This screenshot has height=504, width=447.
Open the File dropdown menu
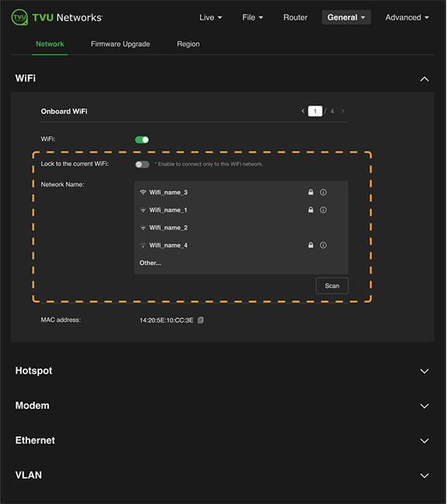(x=253, y=17)
